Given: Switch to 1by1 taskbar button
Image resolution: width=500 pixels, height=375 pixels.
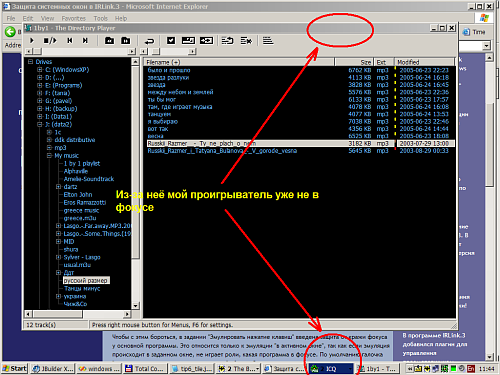Looking at the screenshot, I should tap(377, 369).
